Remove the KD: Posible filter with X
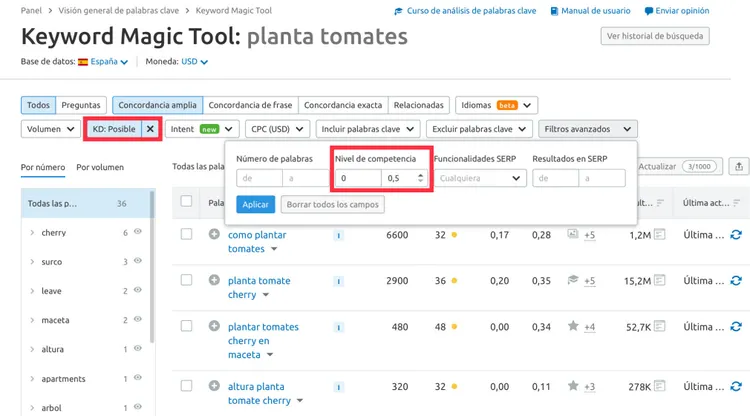The width and height of the screenshot is (750, 416). (x=150, y=129)
